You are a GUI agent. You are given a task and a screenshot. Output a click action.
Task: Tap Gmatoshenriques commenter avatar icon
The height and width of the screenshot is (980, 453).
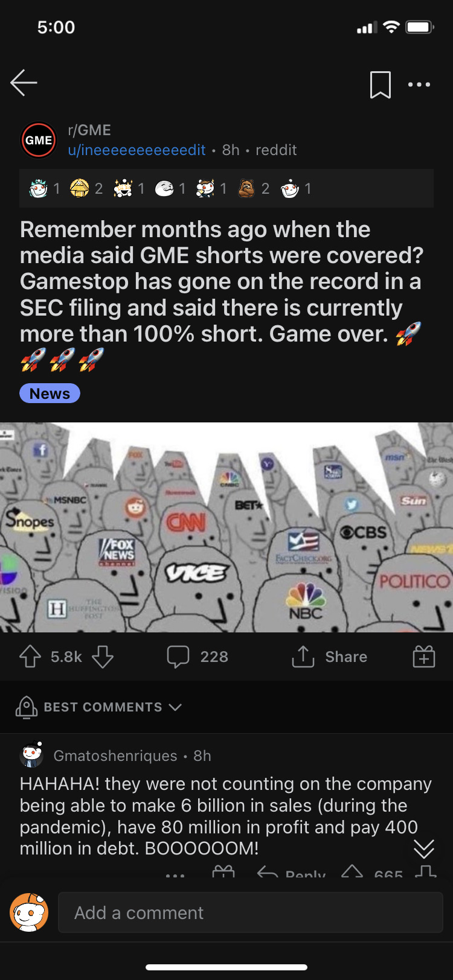click(32, 755)
